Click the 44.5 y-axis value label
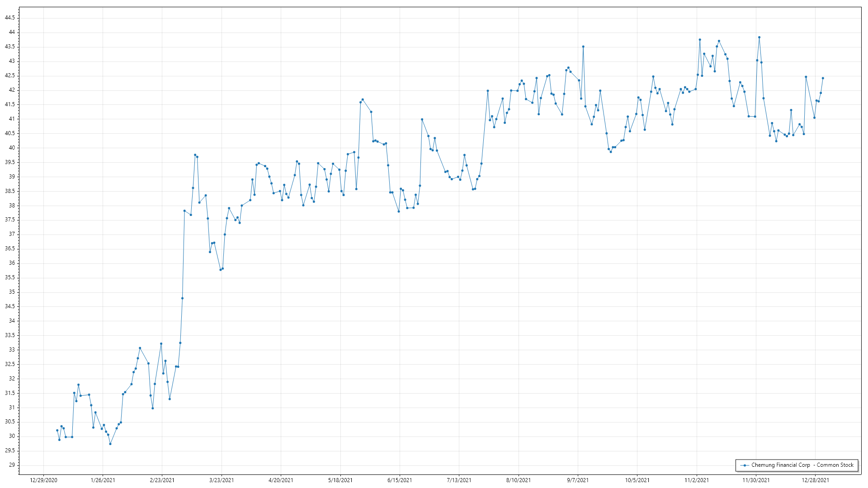 pyautogui.click(x=9, y=18)
